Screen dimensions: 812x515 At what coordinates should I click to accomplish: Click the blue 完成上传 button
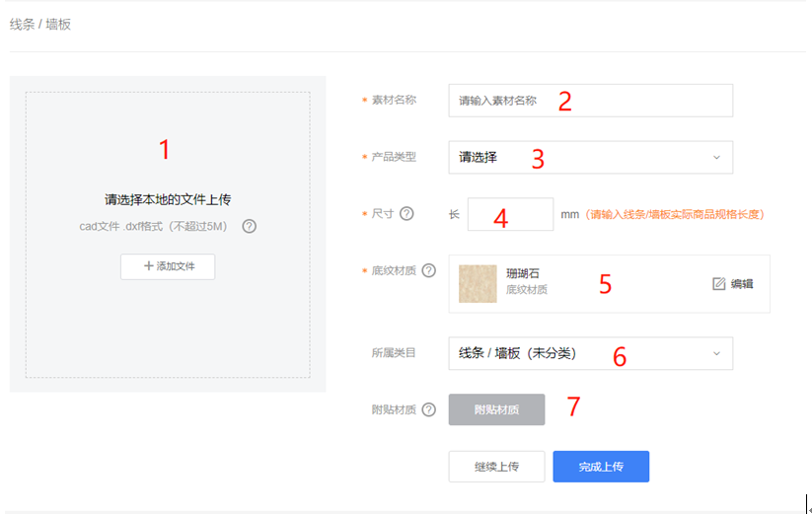600,467
